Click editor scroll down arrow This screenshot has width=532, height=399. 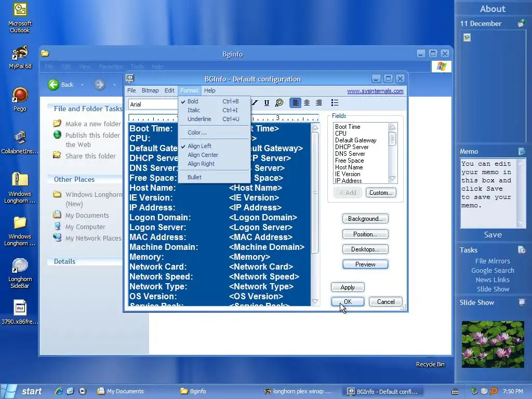(x=315, y=301)
